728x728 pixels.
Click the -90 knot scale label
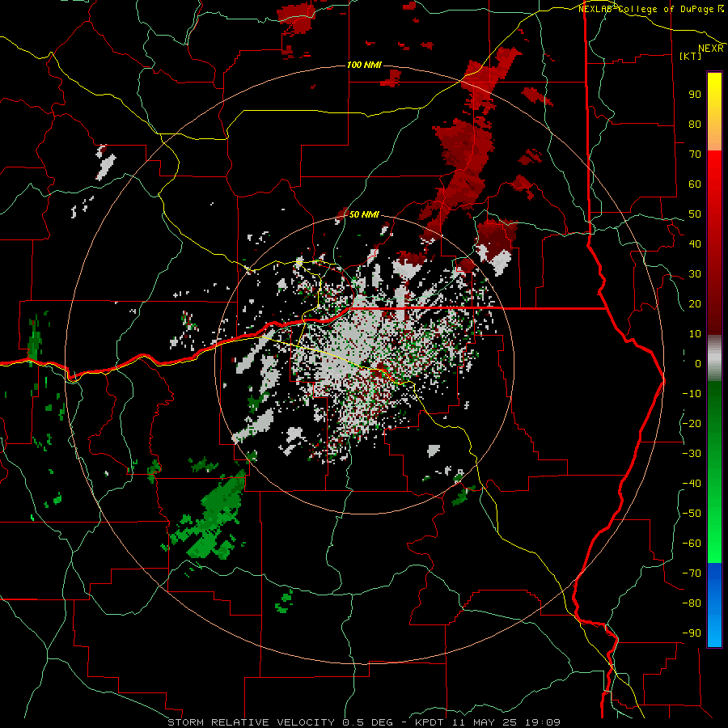(x=692, y=633)
